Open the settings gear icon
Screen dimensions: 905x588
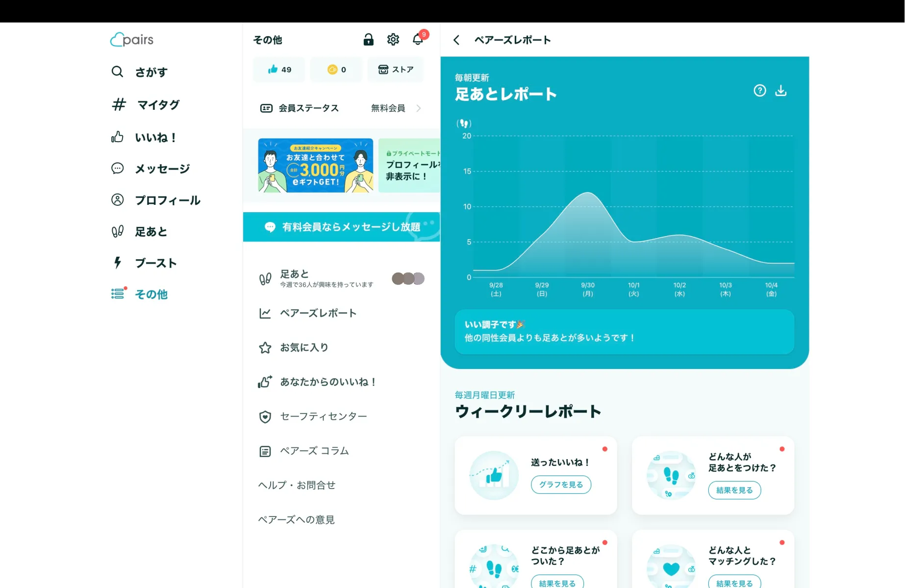pyautogui.click(x=393, y=40)
